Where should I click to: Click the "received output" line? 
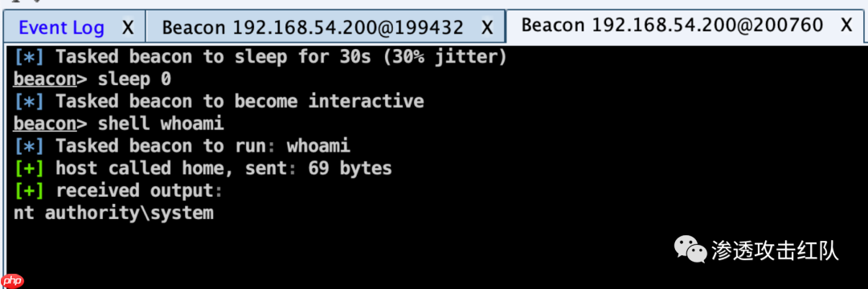pyautogui.click(x=118, y=190)
